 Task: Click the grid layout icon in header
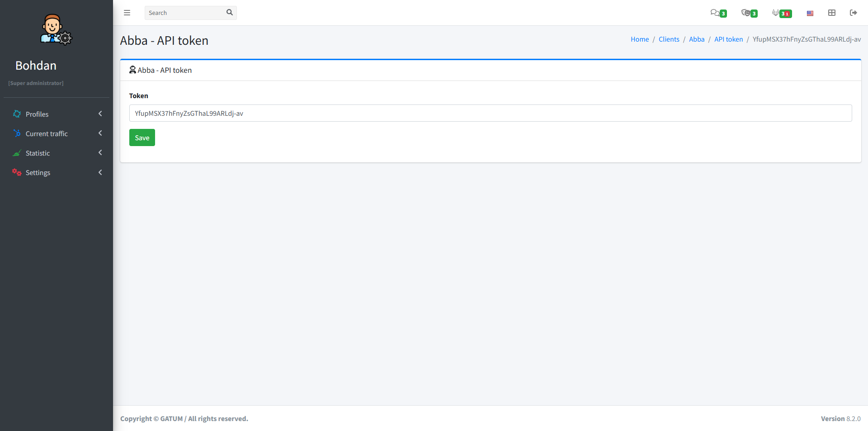832,13
